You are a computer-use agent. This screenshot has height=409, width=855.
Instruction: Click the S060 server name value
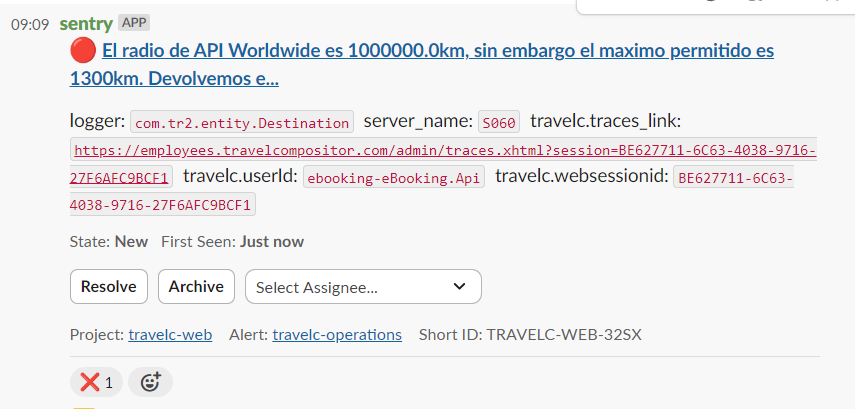499,123
